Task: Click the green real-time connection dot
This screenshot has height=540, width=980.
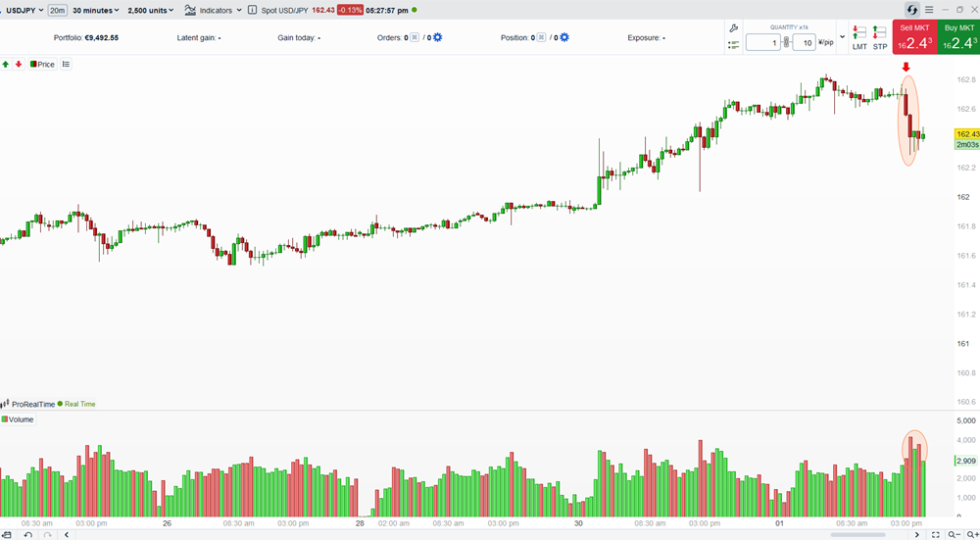Action: pyautogui.click(x=415, y=10)
